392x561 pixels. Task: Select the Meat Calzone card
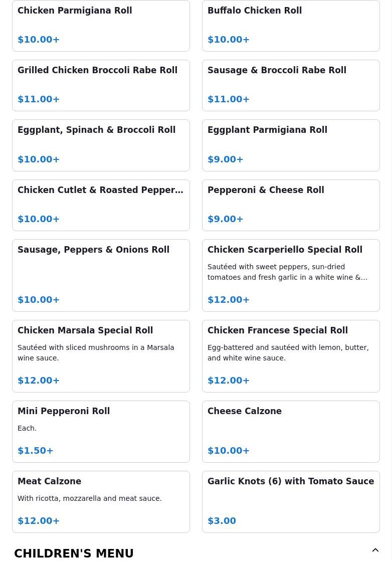click(101, 501)
